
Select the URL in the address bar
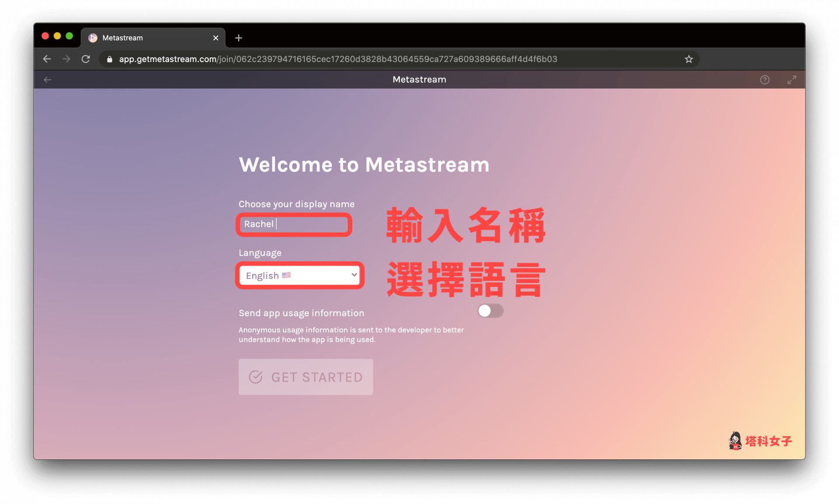pyautogui.click(x=336, y=59)
